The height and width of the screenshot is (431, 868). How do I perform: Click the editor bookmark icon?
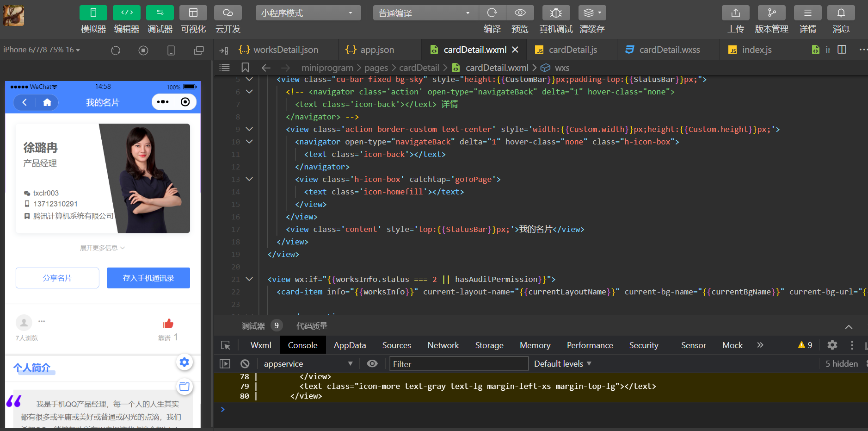tap(245, 68)
